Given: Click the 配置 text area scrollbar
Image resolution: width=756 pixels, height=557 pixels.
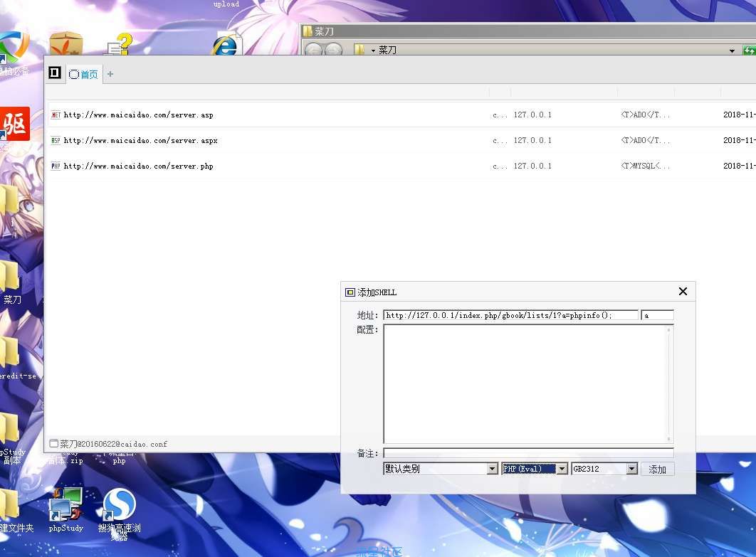Looking at the screenshot, I should pos(668,384).
